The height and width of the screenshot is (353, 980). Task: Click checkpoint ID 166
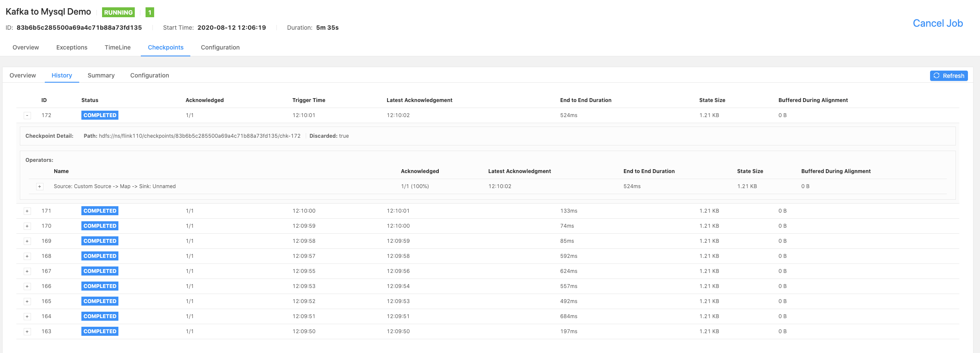click(47, 286)
